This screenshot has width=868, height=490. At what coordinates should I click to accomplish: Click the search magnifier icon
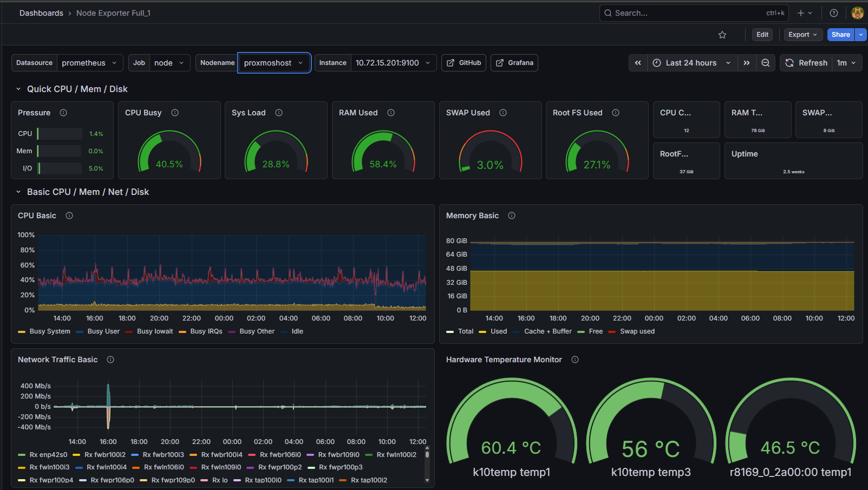(x=608, y=13)
